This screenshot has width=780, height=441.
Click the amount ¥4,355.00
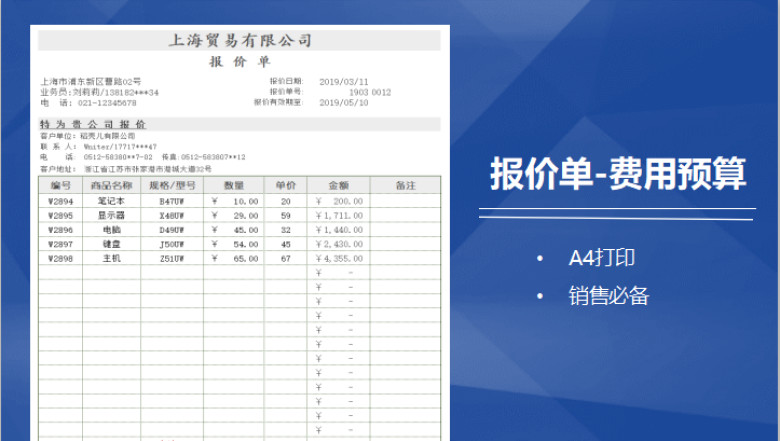[x=339, y=259]
